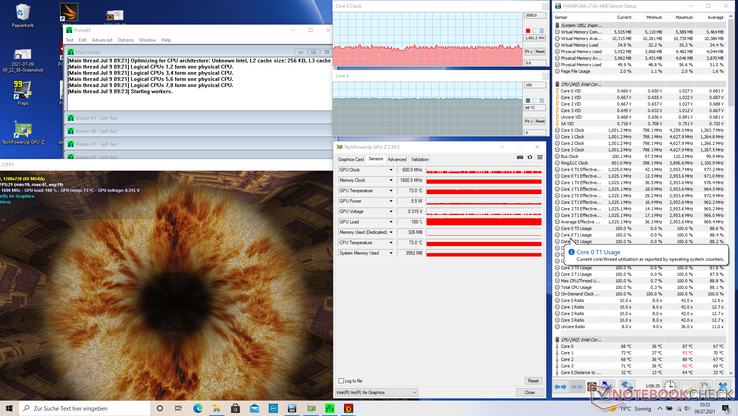Click the GPU-Z screenshot camera icon
Image resolution: width=738 pixels, height=416 pixels.
pos(520,157)
